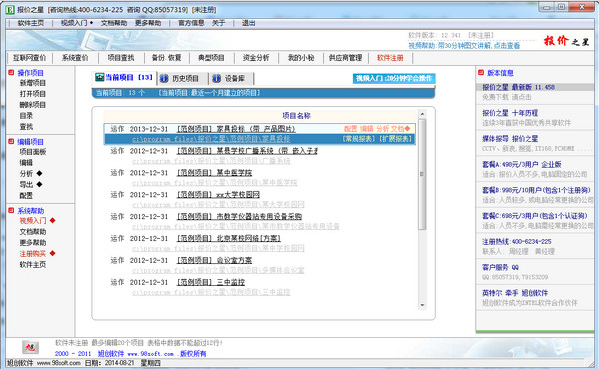The width and height of the screenshot is (599, 369).
Task: Open 项目面板 in sidebar
Action: [33, 152]
